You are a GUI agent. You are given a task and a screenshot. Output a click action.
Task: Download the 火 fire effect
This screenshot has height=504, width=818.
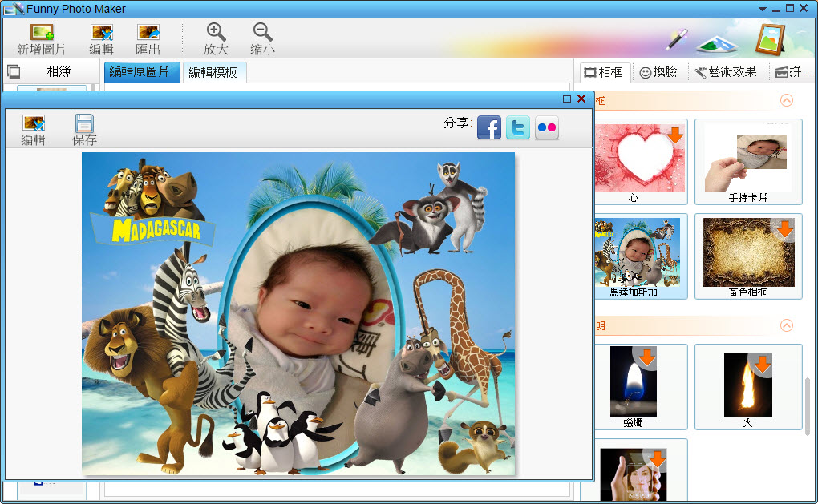click(763, 363)
